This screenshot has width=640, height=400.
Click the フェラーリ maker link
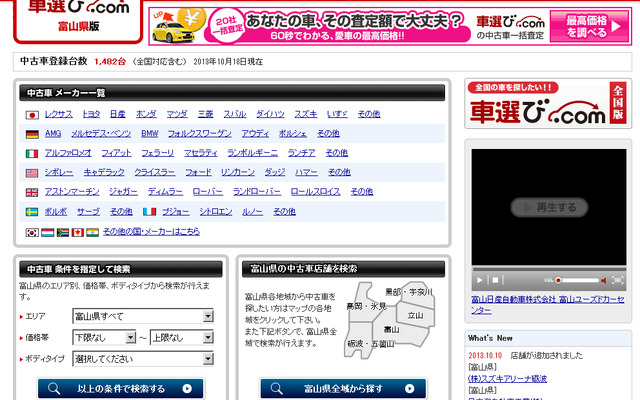[x=158, y=153]
